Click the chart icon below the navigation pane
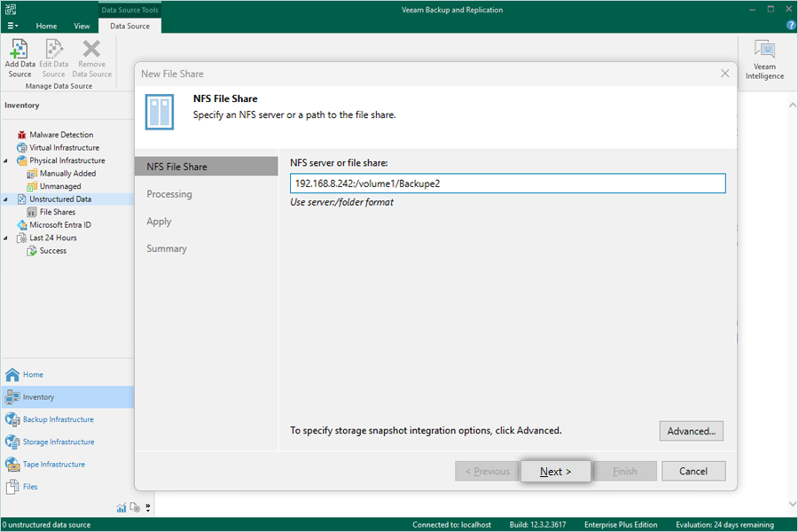 click(121, 507)
